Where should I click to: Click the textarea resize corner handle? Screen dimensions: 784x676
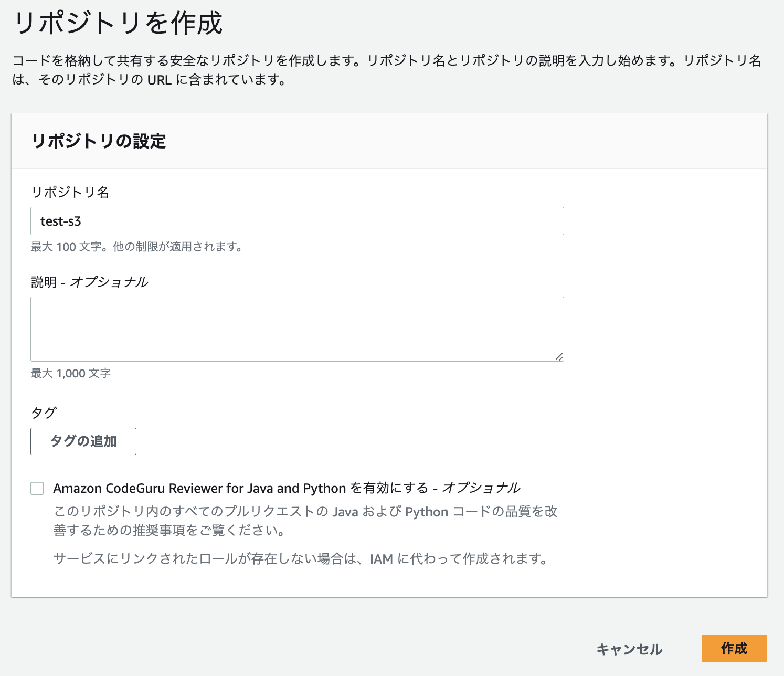(559, 357)
